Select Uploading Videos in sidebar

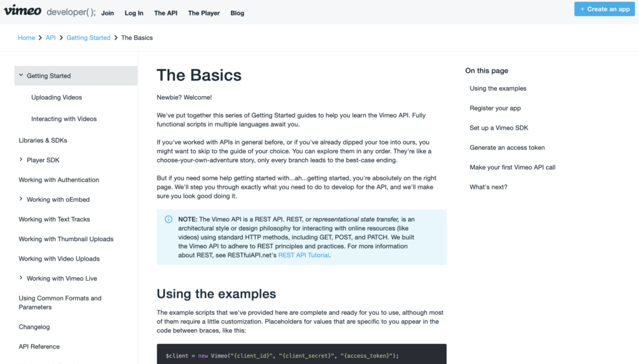tap(57, 97)
